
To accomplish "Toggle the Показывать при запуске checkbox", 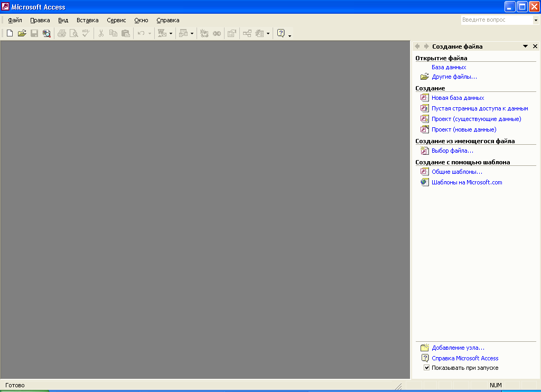I will 426,368.
